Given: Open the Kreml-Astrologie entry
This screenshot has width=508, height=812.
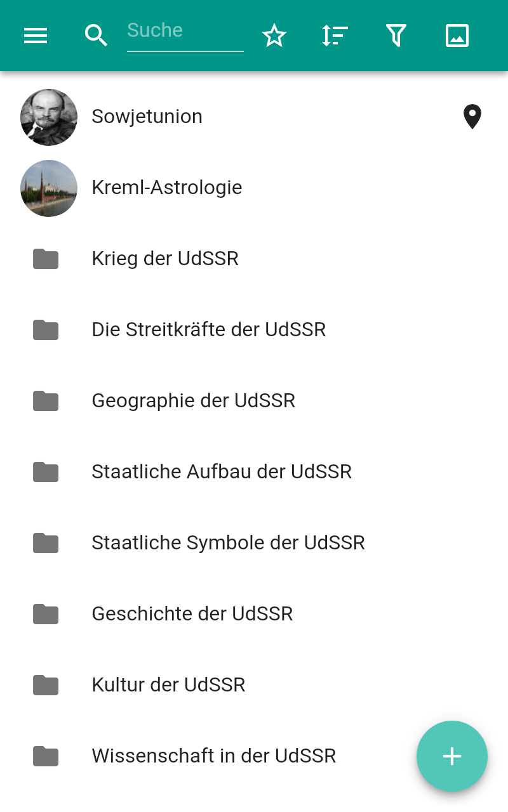Looking at the screenshot, I should click(x=254, y=188).
